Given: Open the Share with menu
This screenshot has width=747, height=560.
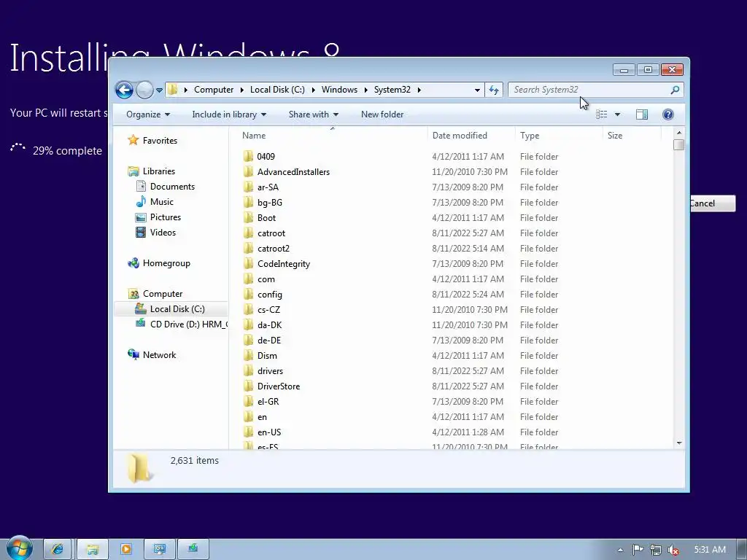Looking at the screenshot, I should tap(314, 114).
